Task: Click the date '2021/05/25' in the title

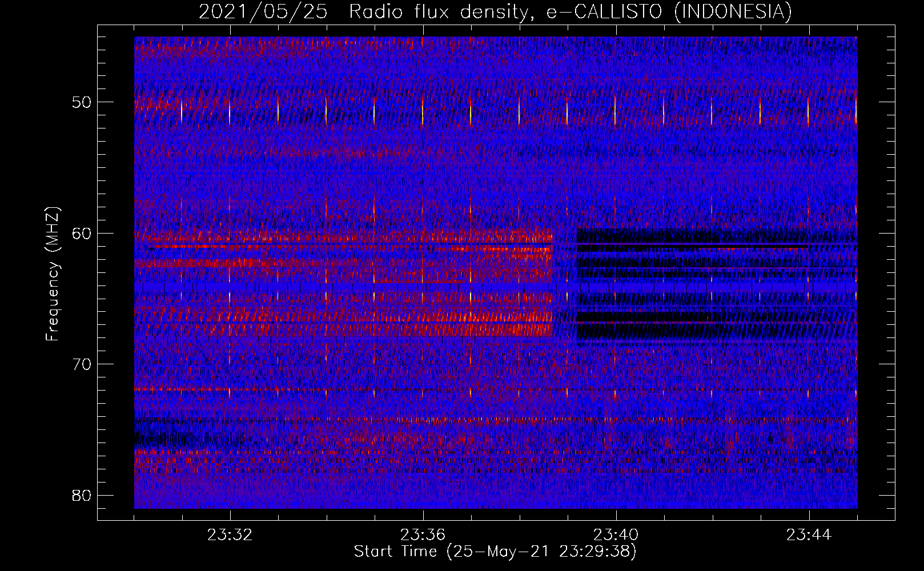Action: (x=263, y=12)
